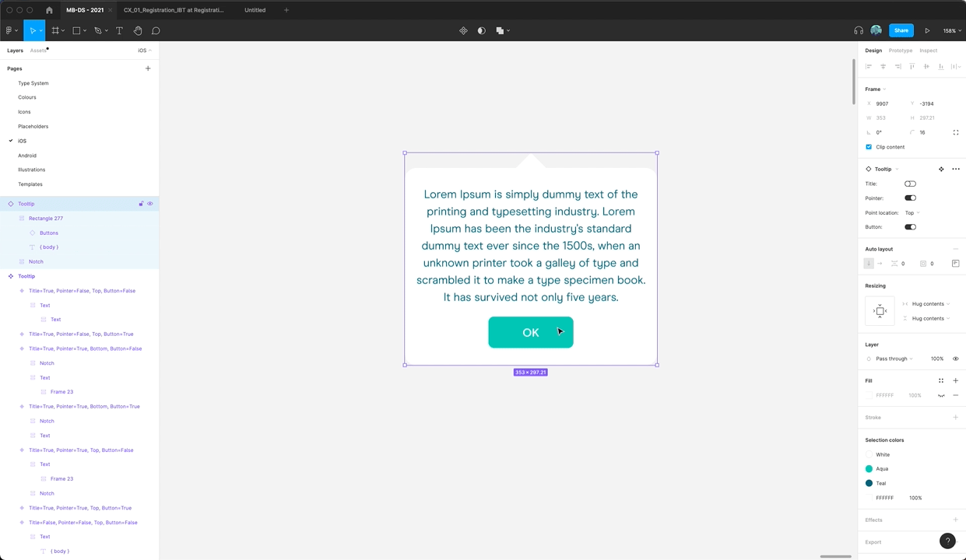The width and height of the screenshot is (966, 560).
Task: Toggle the Title property switch
Action: pos(910,184)
